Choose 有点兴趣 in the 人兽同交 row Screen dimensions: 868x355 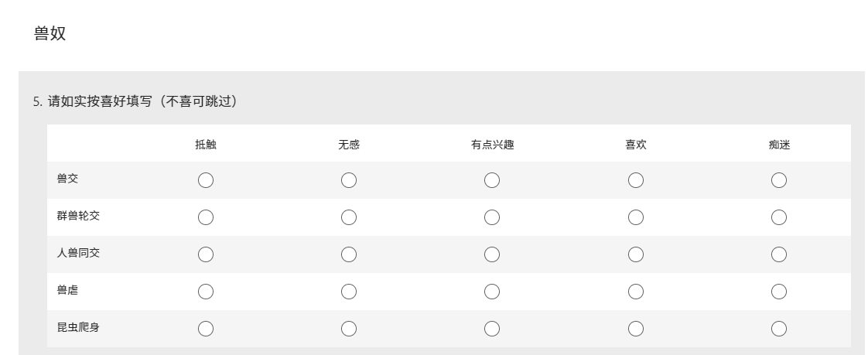click(x=492, y=254)
